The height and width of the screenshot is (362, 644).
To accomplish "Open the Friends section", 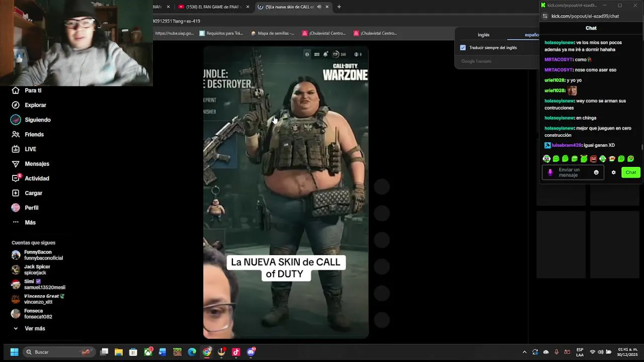I will (x=28, y=134).
